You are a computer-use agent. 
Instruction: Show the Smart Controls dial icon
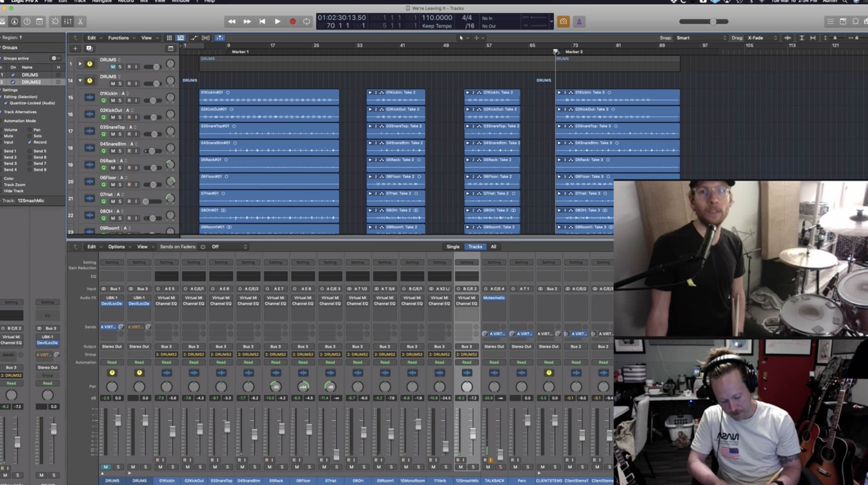[x=55, y=22]
